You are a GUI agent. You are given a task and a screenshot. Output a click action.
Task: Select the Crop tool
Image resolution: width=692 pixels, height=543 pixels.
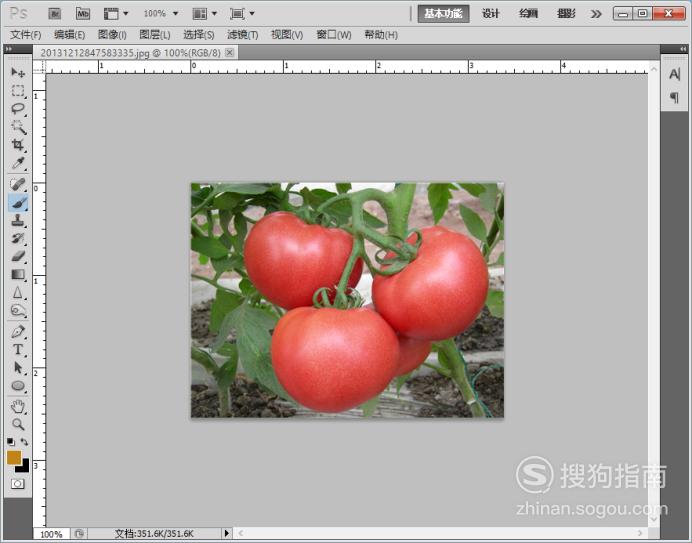tap(18, 145)
